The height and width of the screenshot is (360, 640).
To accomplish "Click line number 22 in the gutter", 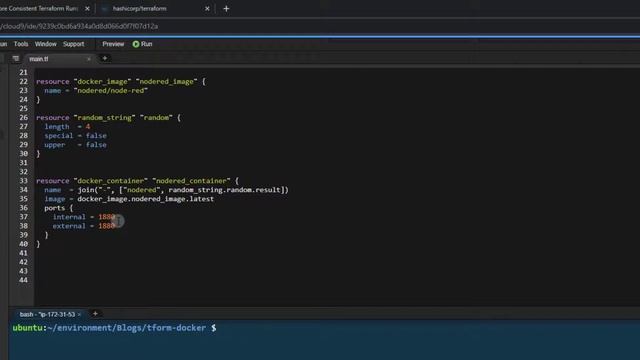I will click(23, 82).
